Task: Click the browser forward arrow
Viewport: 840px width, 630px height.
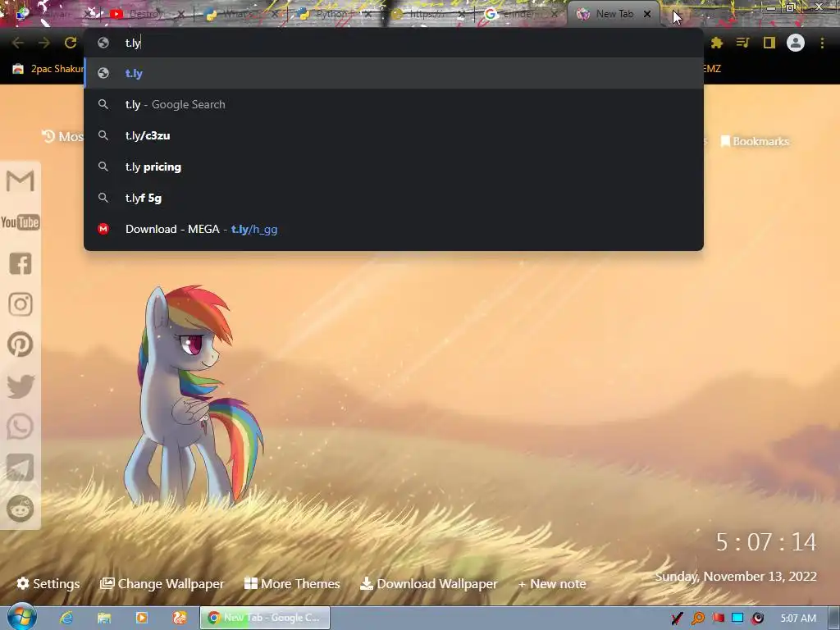Action: [44, 43]
